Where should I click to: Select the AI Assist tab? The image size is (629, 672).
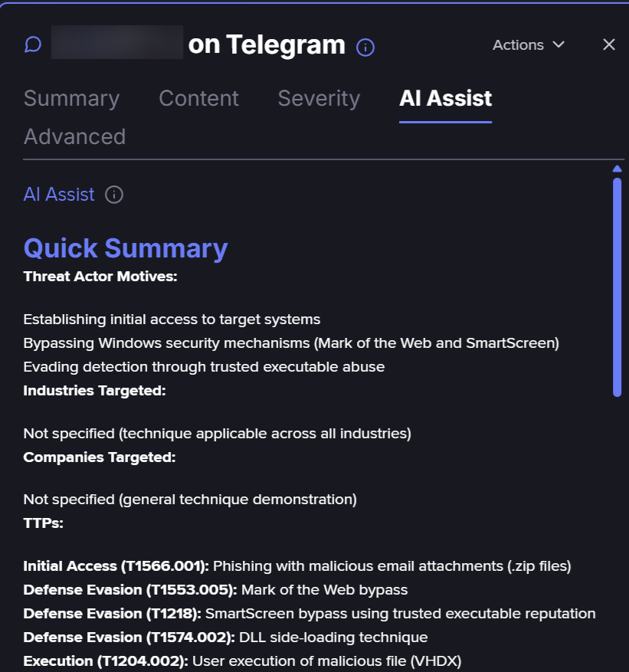pyautogui.click(x=445, y=99)
